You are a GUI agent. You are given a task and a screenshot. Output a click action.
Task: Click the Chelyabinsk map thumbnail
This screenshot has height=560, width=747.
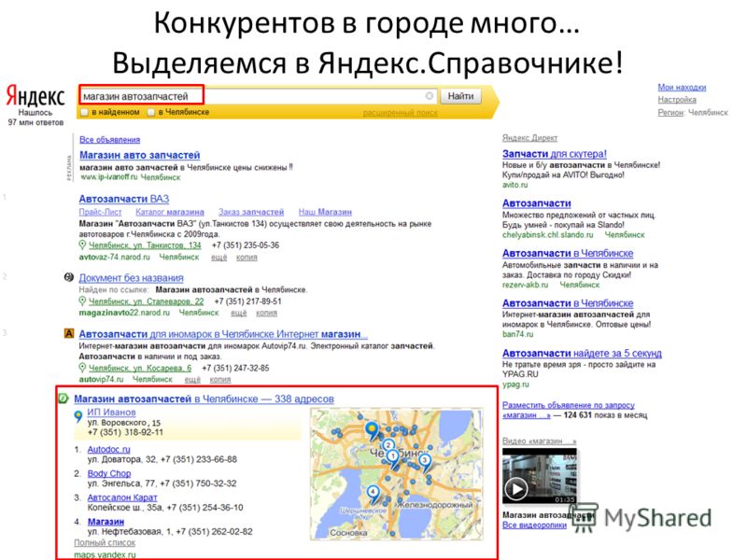pos(397,474)
